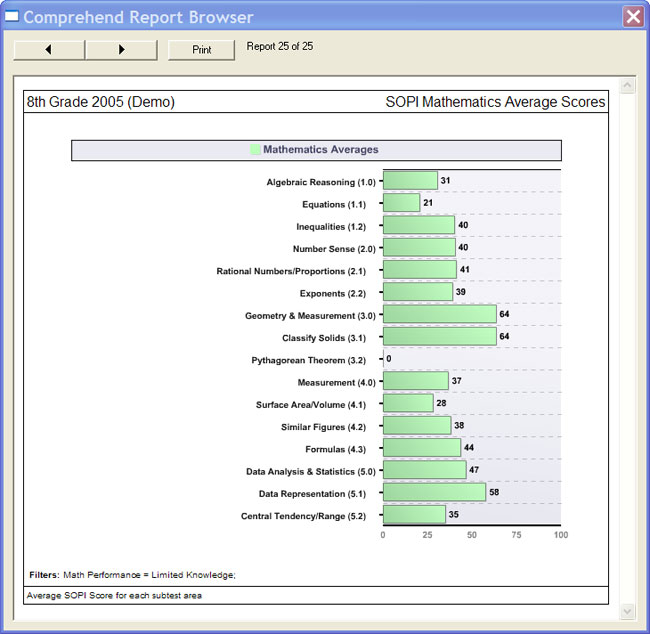Close the Comprehend Report Browser window
The image size is (650, 634).
pos(633,17)
